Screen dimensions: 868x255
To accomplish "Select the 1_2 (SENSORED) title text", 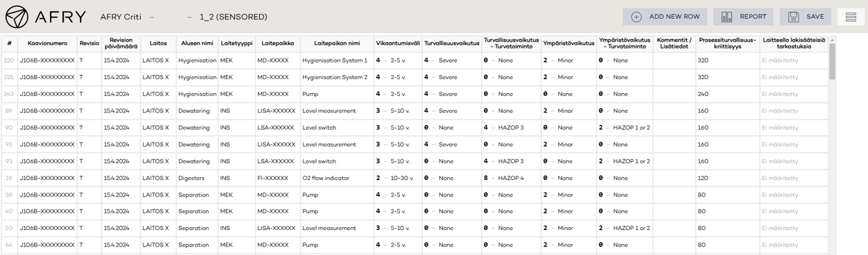I will [x=233, y=17].
